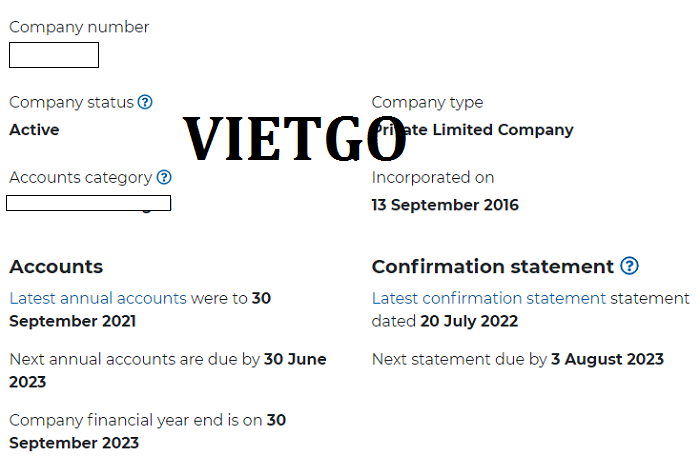Open the Latest annual accounts link
700x456 pixels.
[x=98, y=298]
